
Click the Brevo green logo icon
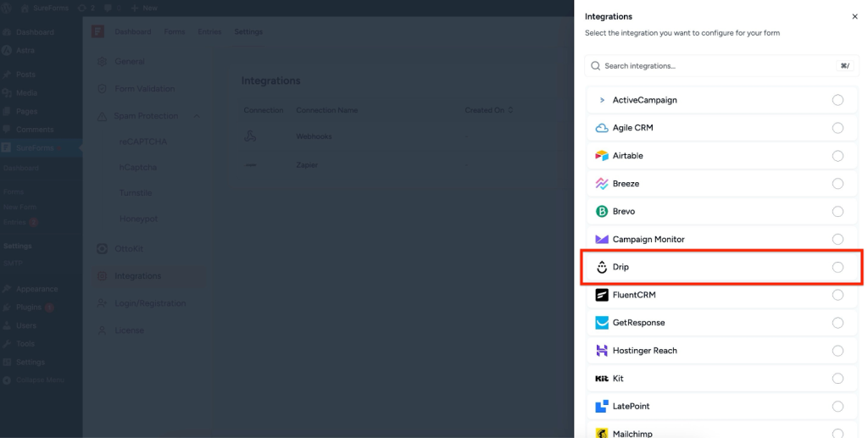point(602,212)
